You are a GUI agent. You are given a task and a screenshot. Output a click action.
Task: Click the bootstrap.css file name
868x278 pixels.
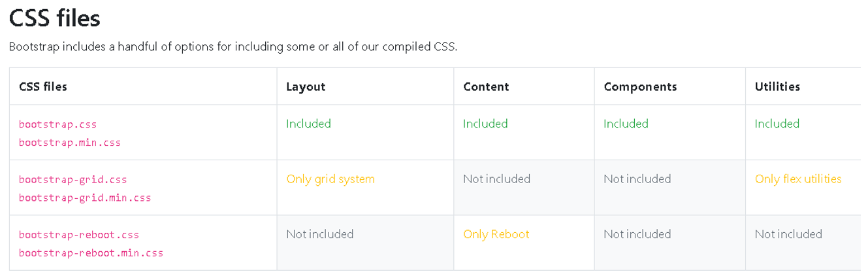pyautogui.click(x=58, y=124)
